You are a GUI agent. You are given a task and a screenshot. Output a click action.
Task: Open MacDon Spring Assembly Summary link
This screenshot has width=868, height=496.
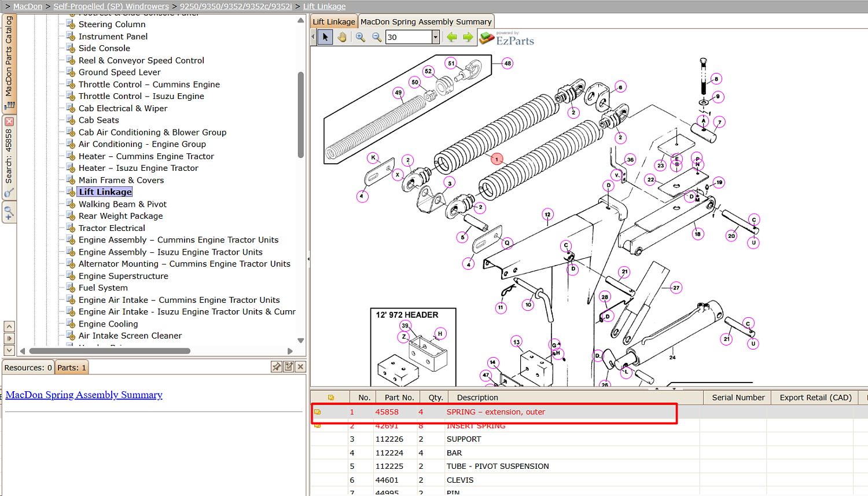(84, 395)
